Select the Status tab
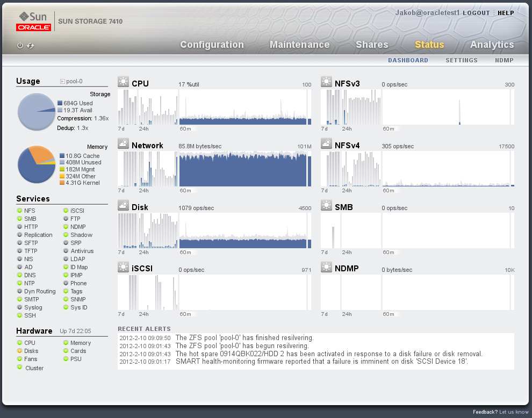 (x=429, y=45)
